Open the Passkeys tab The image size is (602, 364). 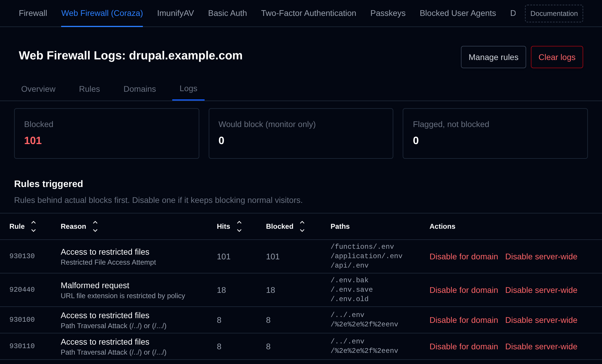point(388,13)
